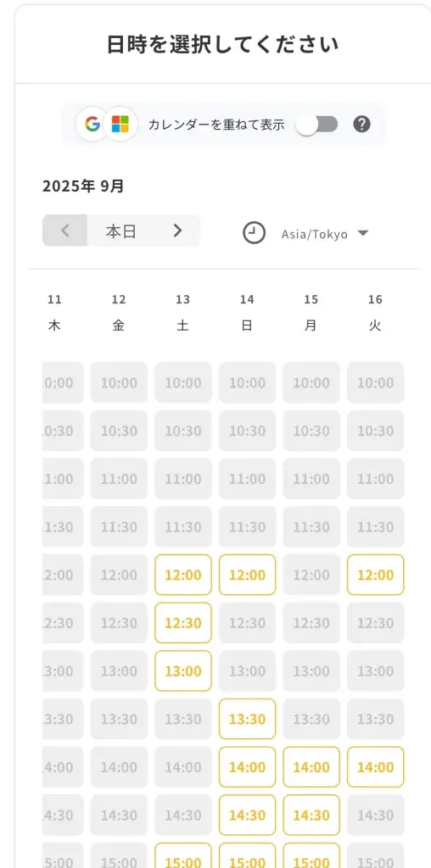Select 14:00 slot on Monday 15

pyautogui.click(x=311, y=767)
